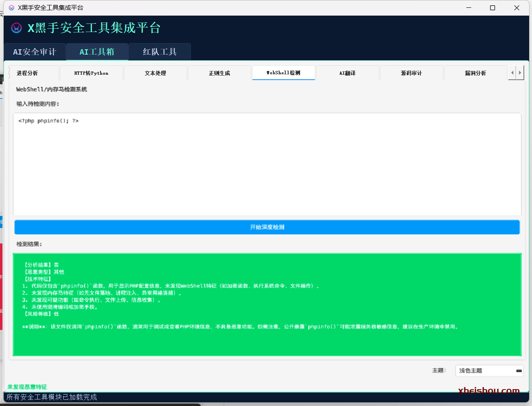Click the 检测结果 label
This screenshot has width=532, height=406.
[29, 244]
